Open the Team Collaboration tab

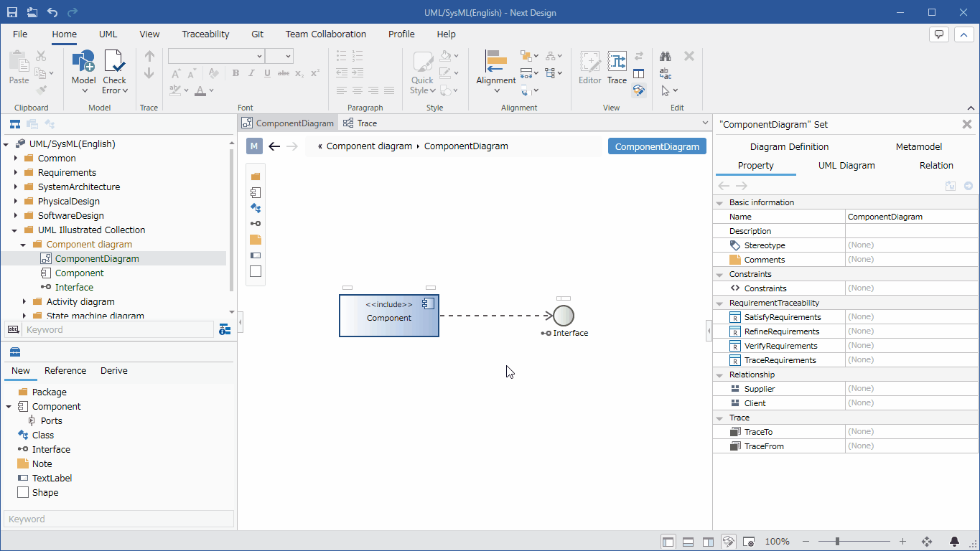[326, 34]
